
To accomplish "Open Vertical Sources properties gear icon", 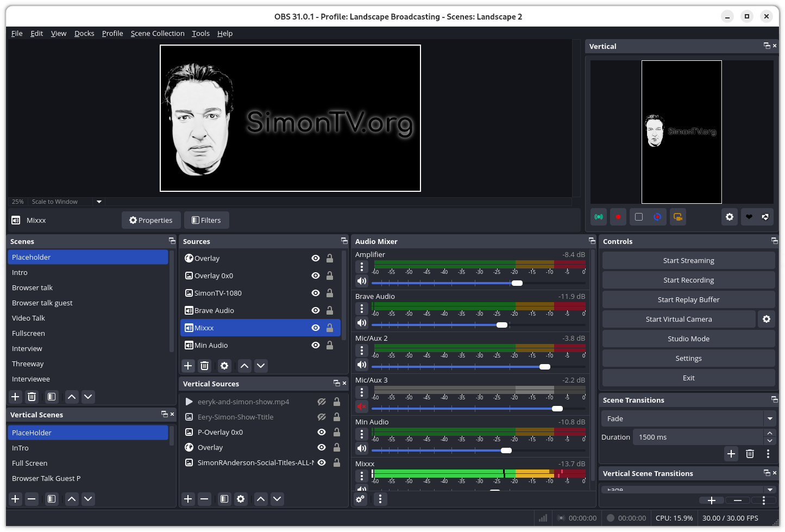I will tap(241, 499).
